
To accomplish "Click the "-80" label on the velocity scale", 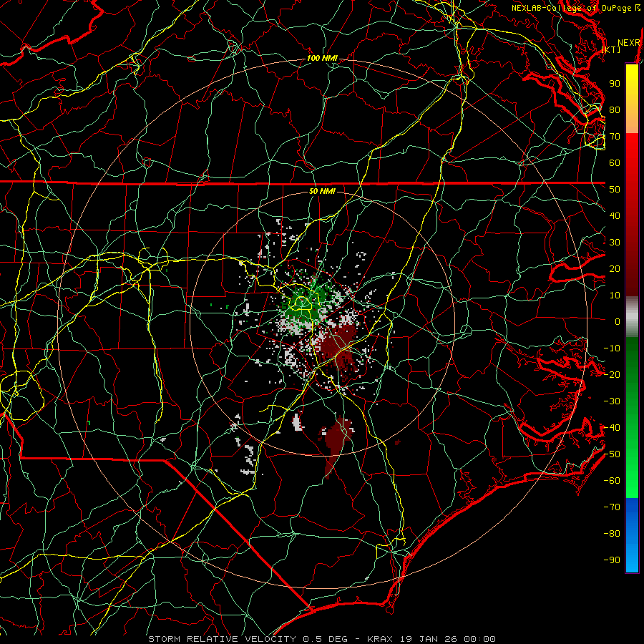I will click(612, 534).
